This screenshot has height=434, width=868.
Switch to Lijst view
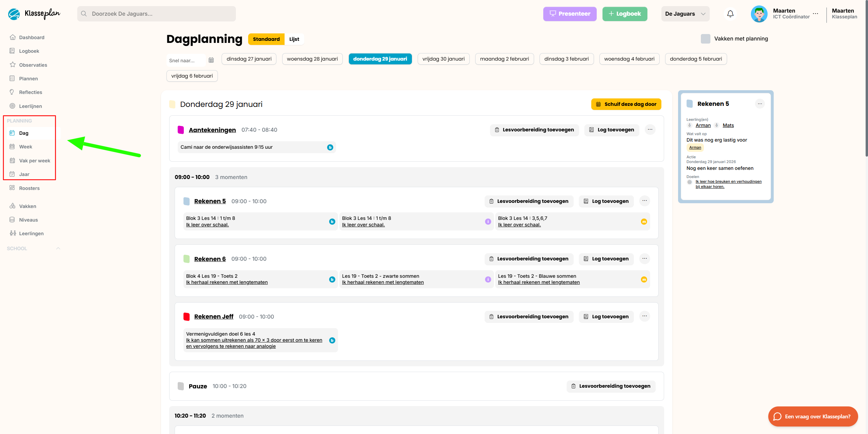(x=294, y=39)
